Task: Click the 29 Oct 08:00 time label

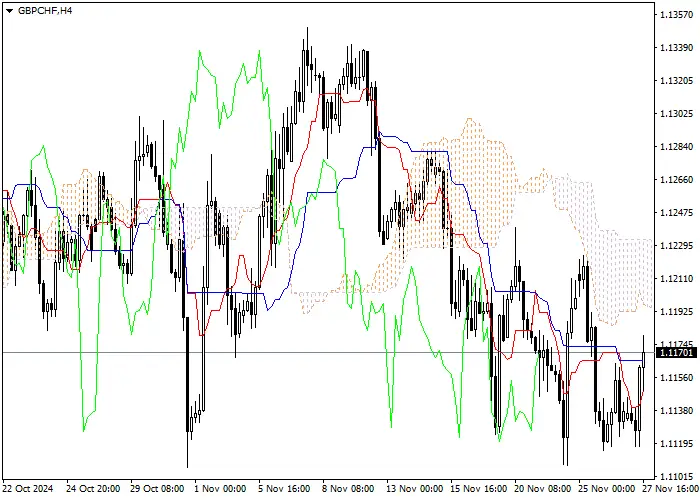Action: [x=157, y=489]
